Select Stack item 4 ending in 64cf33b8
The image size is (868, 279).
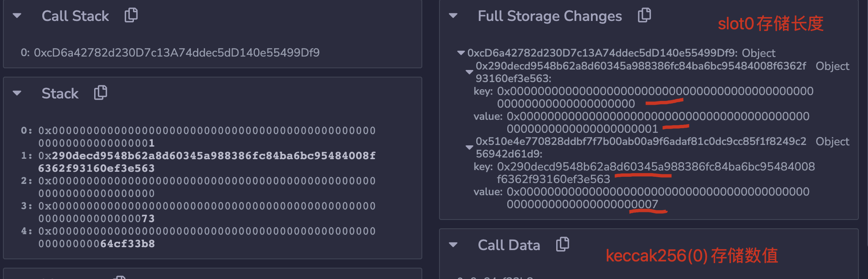pyautogui.click(x=207, y=237)
